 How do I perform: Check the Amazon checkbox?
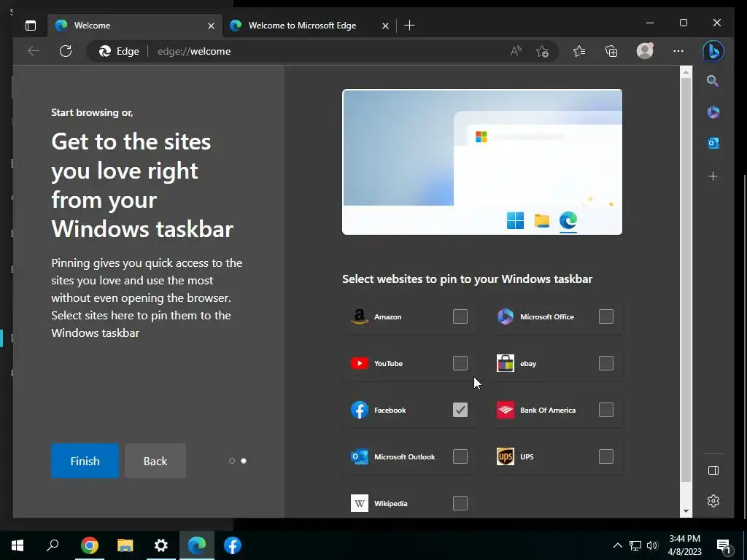coord(460,316)
